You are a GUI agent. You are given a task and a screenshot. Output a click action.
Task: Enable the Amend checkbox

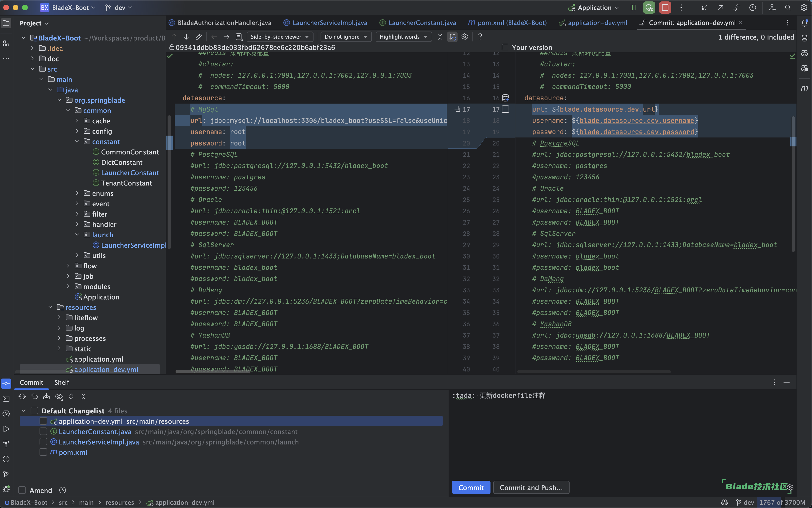22,490
